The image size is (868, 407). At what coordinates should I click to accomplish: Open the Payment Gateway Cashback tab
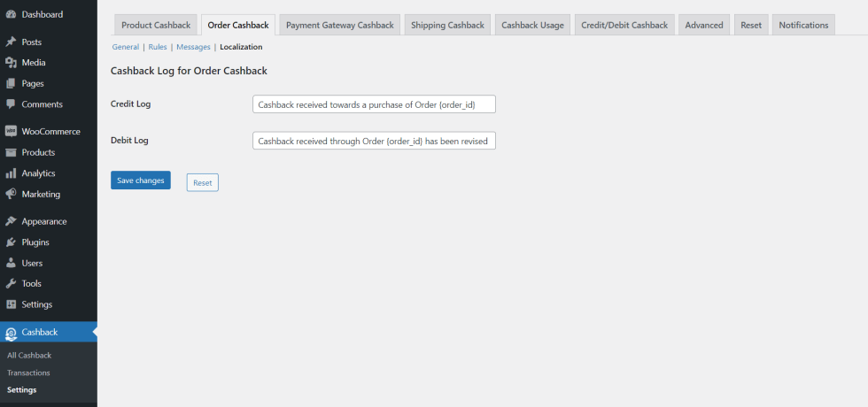(x=339, y=25)
